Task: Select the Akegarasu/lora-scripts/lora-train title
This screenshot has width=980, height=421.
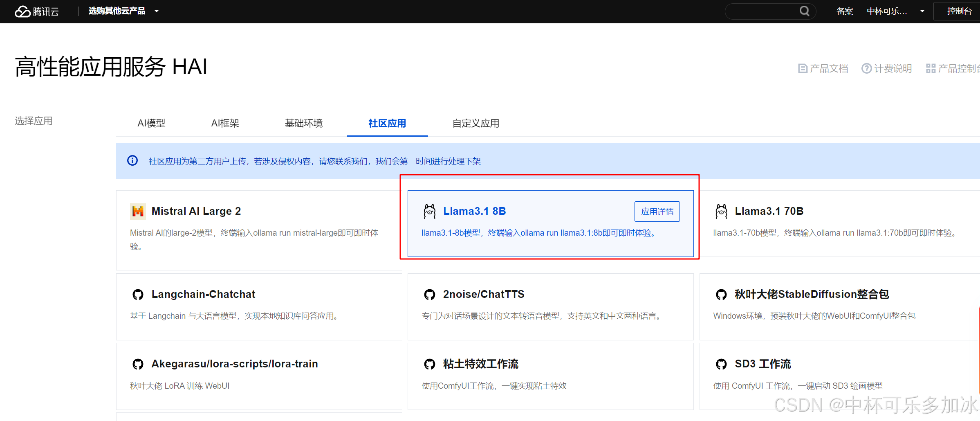Action: pos(235,364)
